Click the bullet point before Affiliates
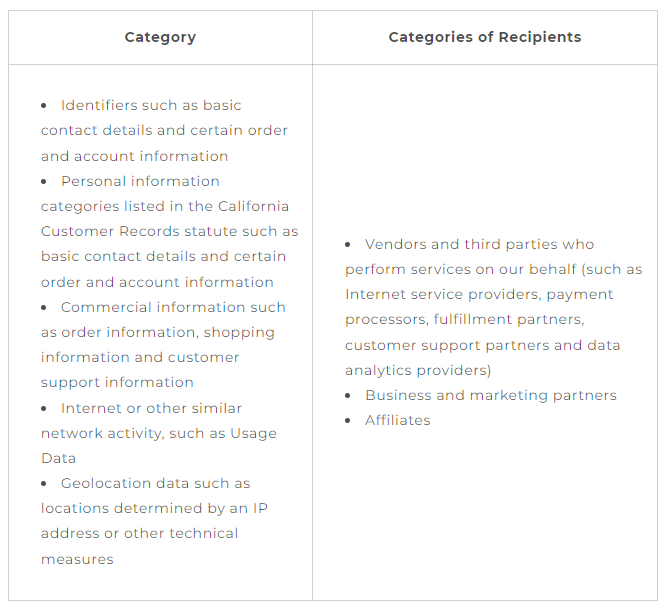This screenshot has height=608, width=665. 348,421
